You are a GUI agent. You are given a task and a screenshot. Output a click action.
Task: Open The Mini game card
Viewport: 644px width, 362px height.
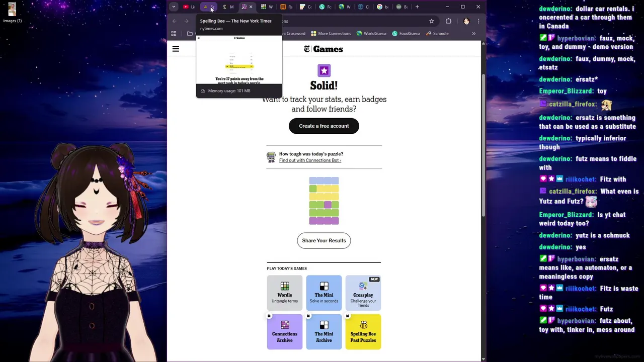tap(324, 293)
